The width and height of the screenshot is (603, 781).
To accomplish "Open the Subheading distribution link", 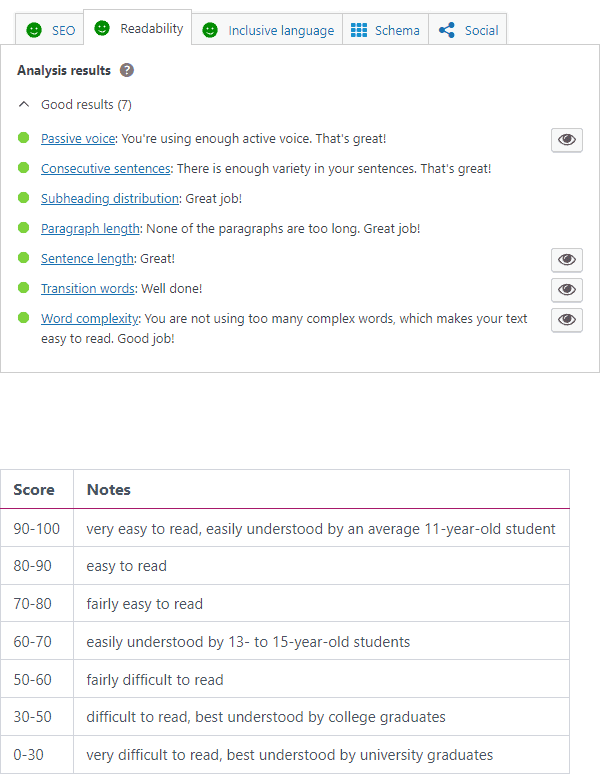I will coord(110,198).
